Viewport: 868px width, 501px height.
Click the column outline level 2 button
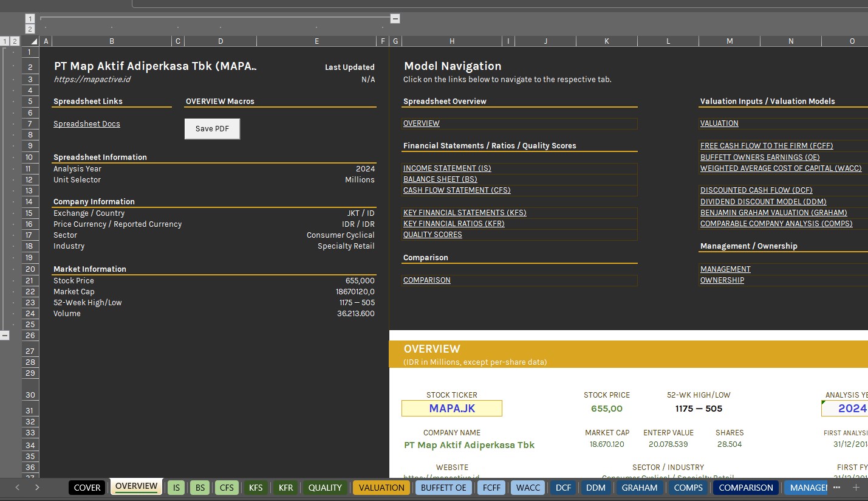click(x=30, y=28)
